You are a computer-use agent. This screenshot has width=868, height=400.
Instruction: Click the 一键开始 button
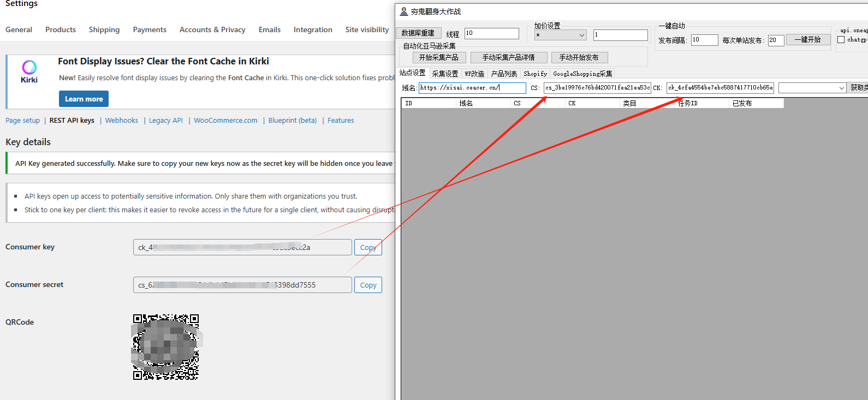click(x=808, y=40)
